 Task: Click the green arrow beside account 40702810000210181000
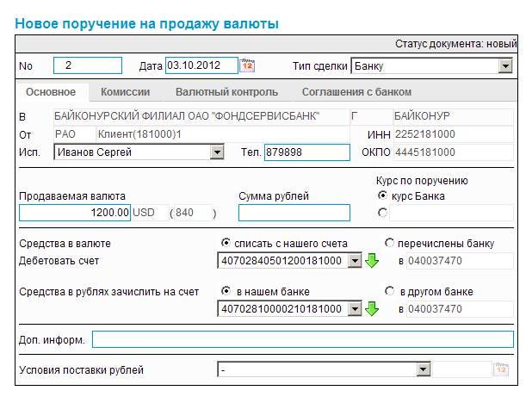[x=372, y=309]
